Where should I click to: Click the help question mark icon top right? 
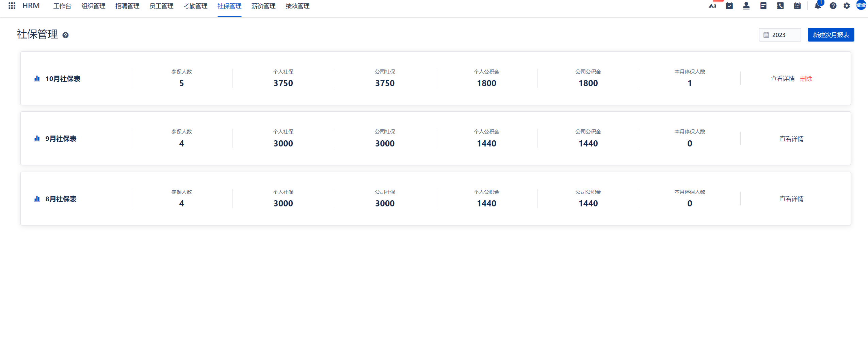(833, 6)
